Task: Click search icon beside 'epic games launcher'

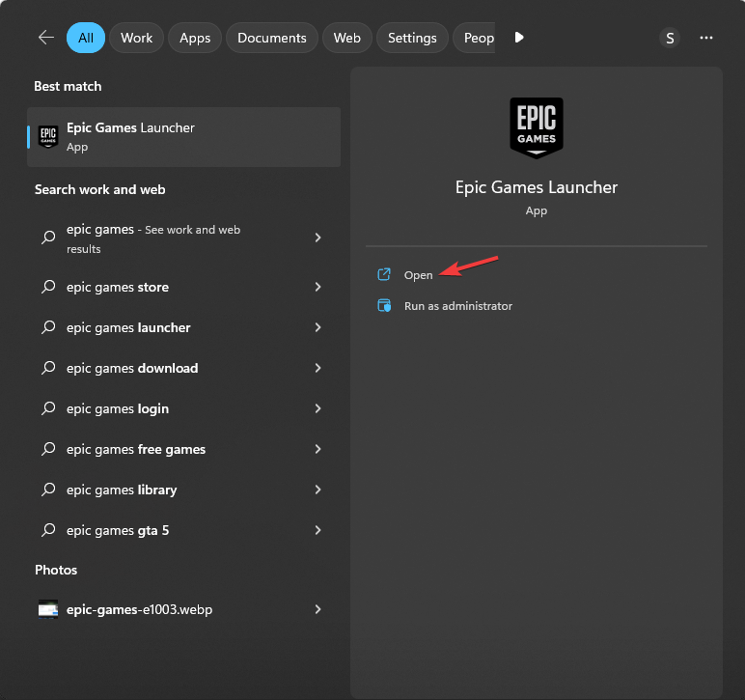Action: click(x=48, y=327)
